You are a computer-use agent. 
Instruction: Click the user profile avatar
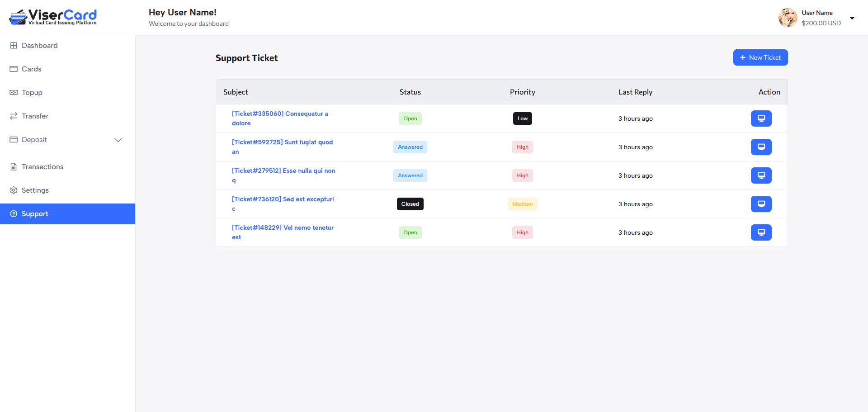click(788, 18)
